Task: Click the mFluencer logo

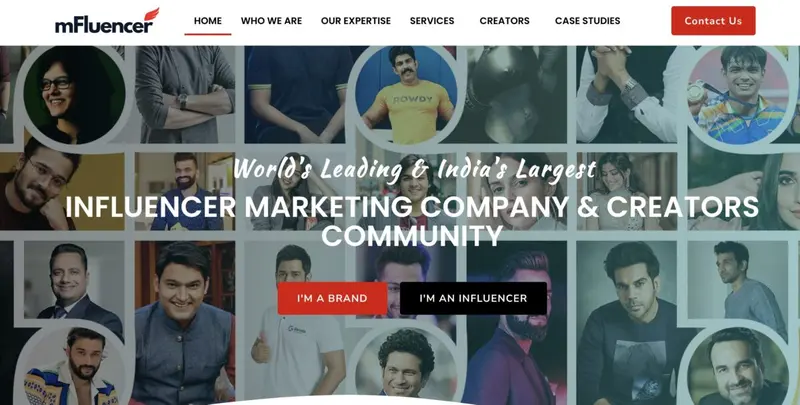Action: pyautogui.click(x=107, y=21)
